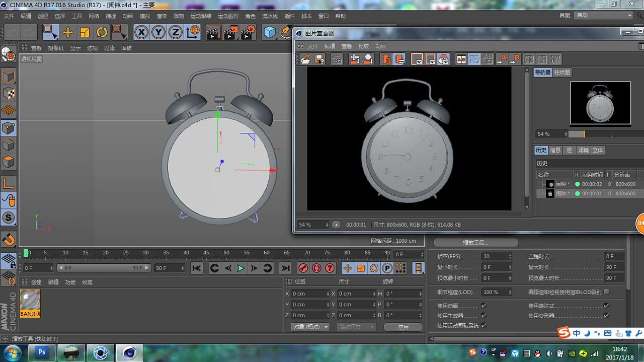Select the Move tool in the top toolbar
Viewport: 644px width, 362px height.
coord(67,33)
